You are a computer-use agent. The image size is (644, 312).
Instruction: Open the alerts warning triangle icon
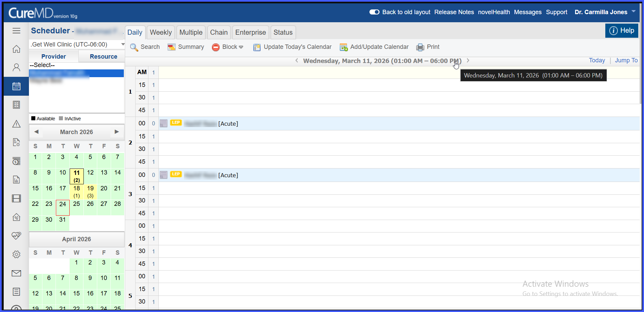pyautogui.click(x=16, y=124)
